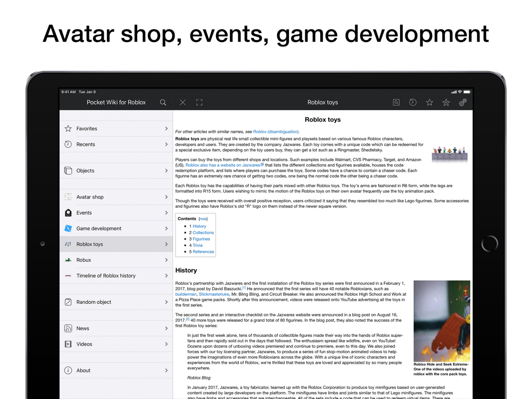532x399 pixels.
Task: Tap the Avatar shop icon
Action: (68, 197)
